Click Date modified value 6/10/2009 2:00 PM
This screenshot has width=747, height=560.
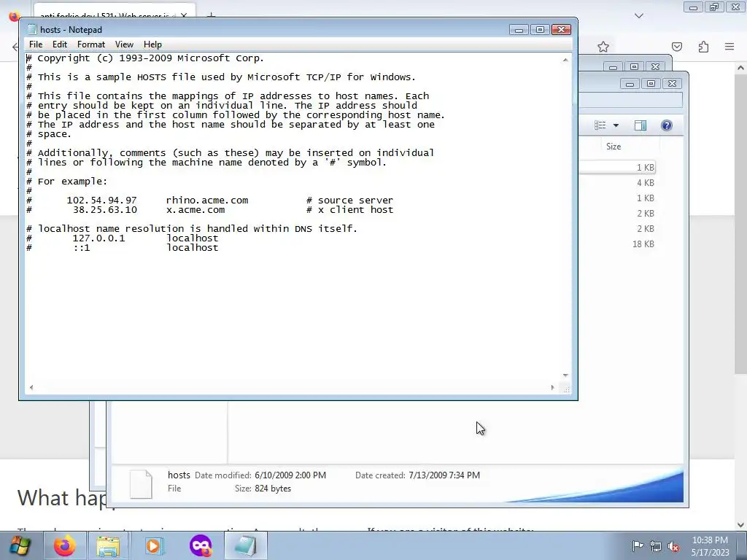click(x=290, y=475)
